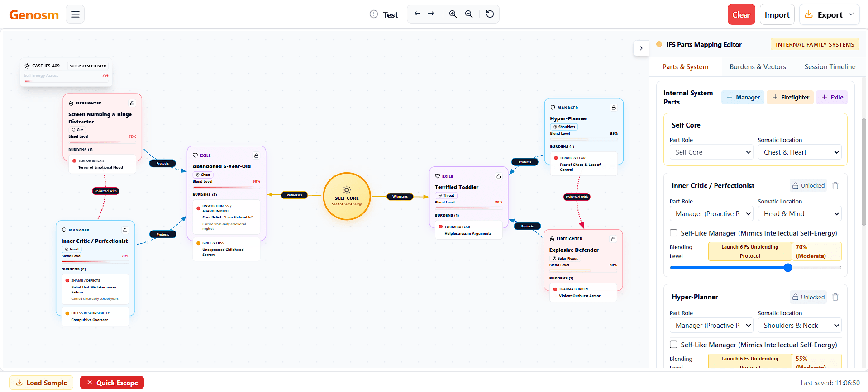Expand the Export options chevron
Screen dimensions: 868x392
coord(851,14)
